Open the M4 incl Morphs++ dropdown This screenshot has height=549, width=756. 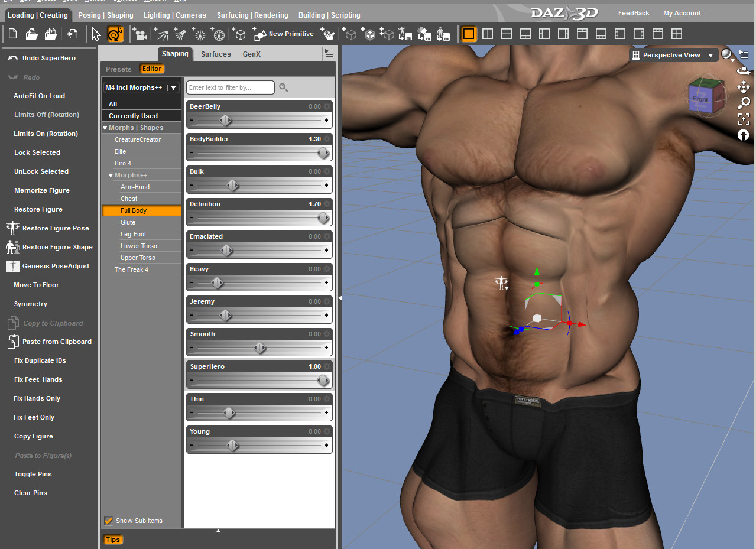coord(141,87)
